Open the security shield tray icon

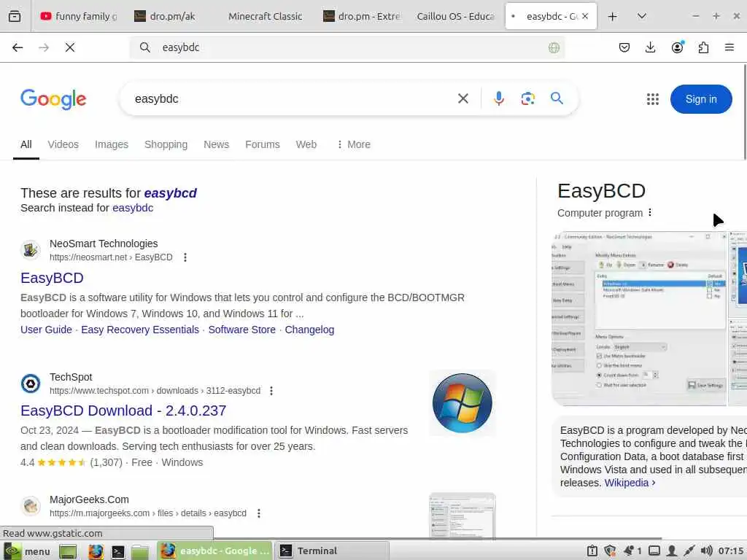[610, 551]
